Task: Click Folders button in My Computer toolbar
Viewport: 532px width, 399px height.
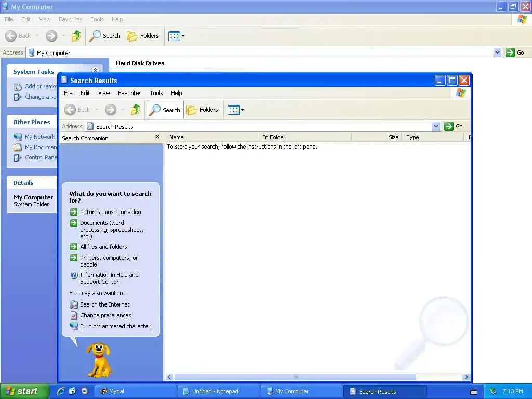Action: pos(143,36)
